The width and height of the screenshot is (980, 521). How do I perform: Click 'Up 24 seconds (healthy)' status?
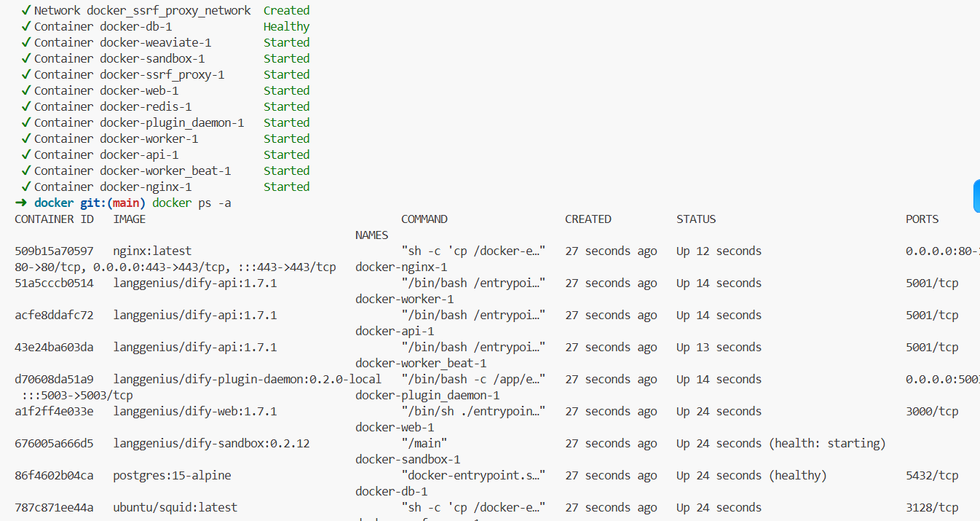[751, 476]
